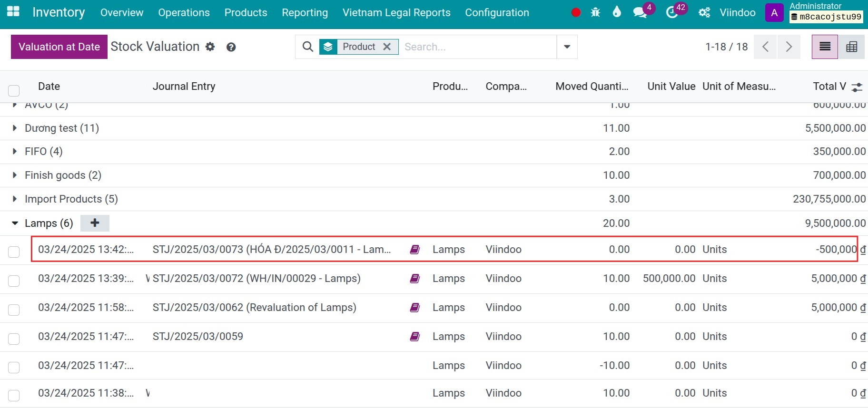This screenshot has height=408, width=868.
Task: Sort by Moved Quantity column header
Action: 592,86
